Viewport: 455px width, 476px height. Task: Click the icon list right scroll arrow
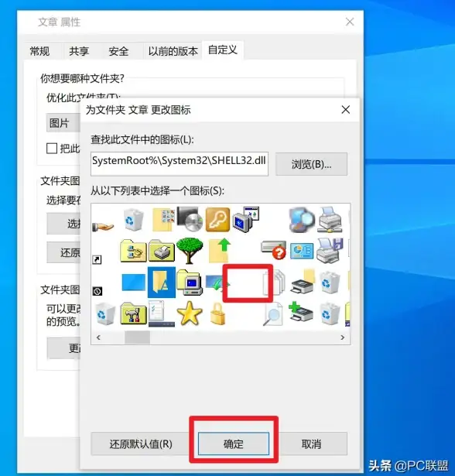[342, 337]
